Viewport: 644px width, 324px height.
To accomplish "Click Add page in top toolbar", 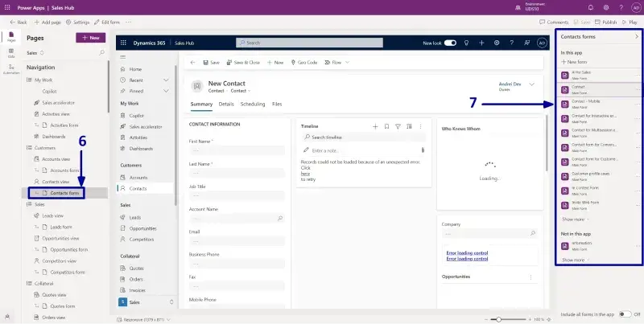I will 48,23.
